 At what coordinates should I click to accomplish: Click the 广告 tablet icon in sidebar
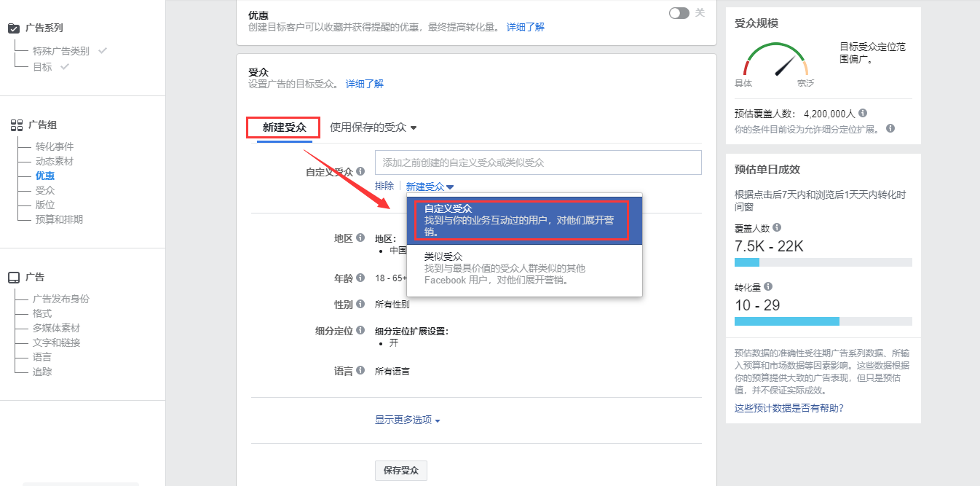tap(14, 278)
